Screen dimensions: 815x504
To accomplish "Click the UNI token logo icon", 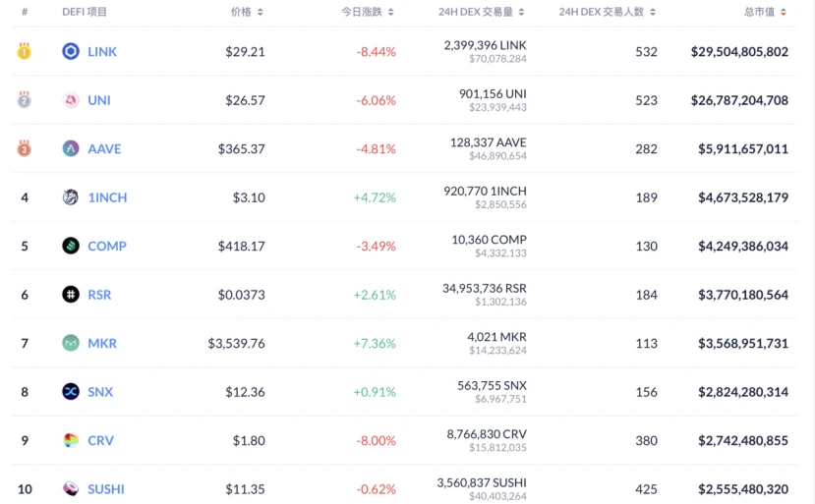I will [71, 100].
